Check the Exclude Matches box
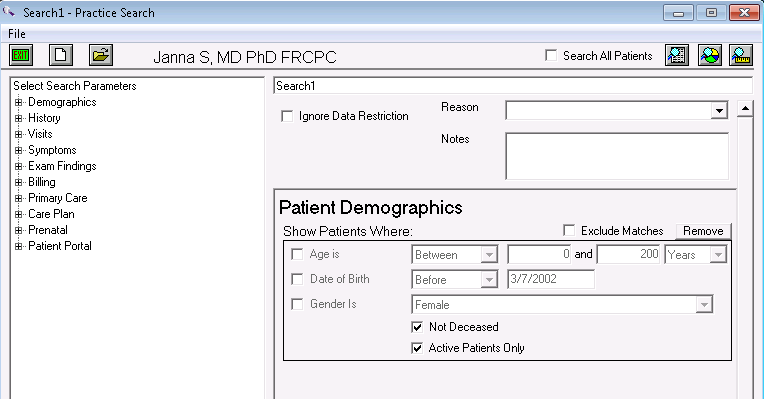Screen dimensions: 764x399 tap(569, 230)
